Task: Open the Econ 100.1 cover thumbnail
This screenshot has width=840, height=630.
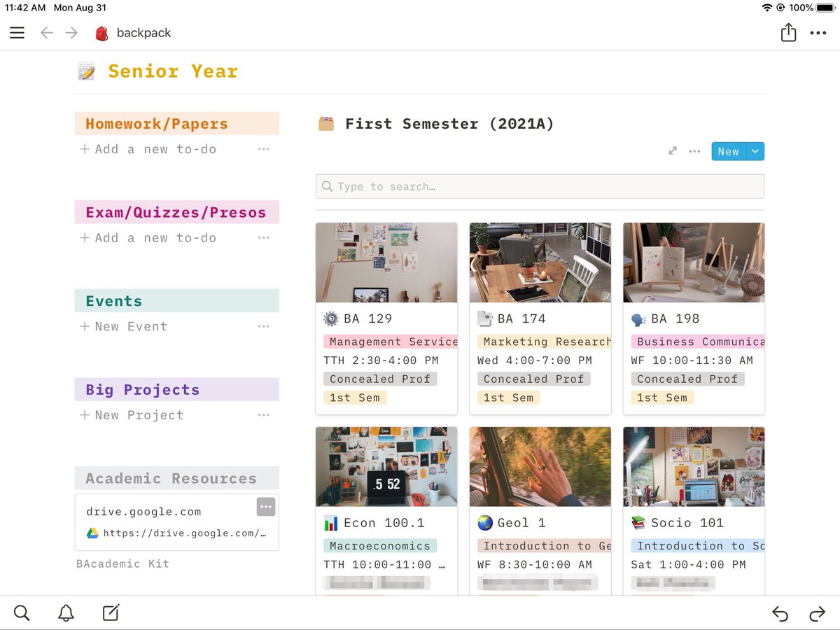Action: [x=386, y=467]
